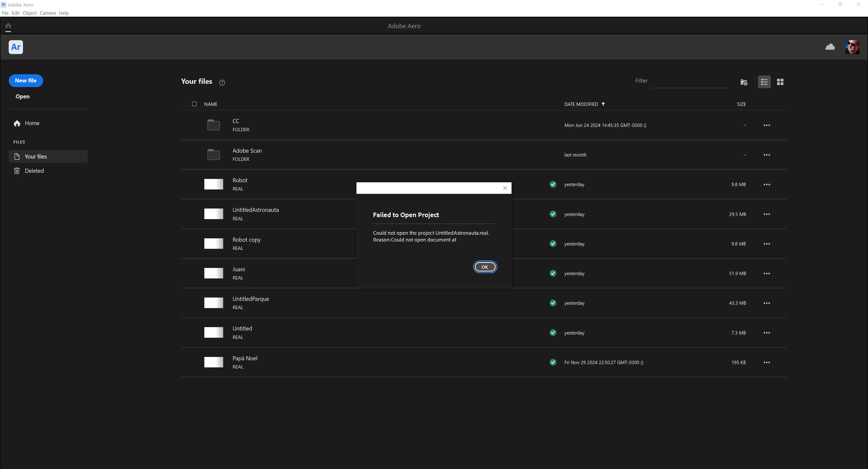Sort by Date Modified column header
868x469 pixels.
[x=581, y=104]
